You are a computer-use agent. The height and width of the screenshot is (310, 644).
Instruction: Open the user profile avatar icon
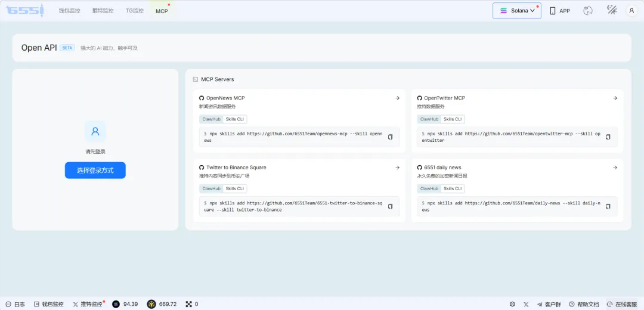point(631,11)
